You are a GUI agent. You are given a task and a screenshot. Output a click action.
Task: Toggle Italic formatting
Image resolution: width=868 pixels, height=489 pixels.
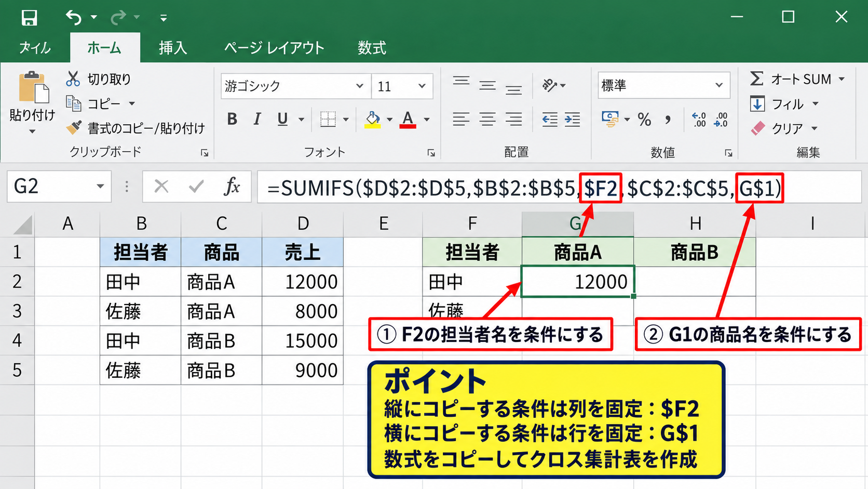tap(257, 120)
